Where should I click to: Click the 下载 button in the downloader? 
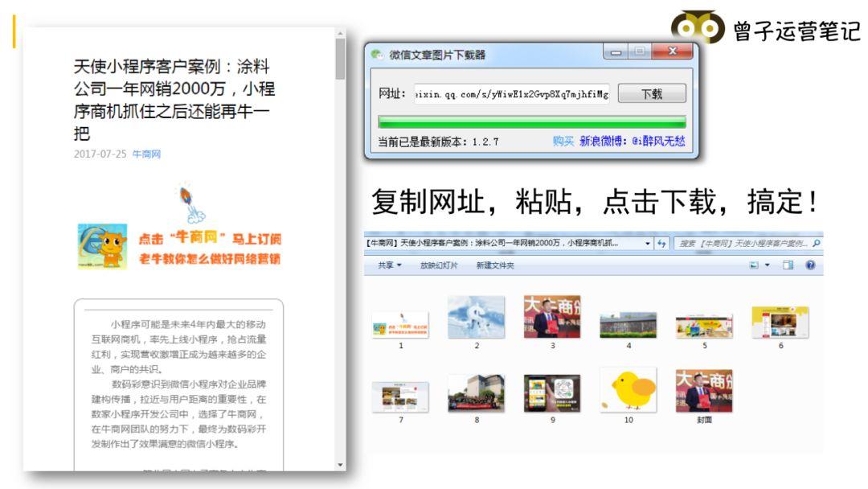(652, 93)
